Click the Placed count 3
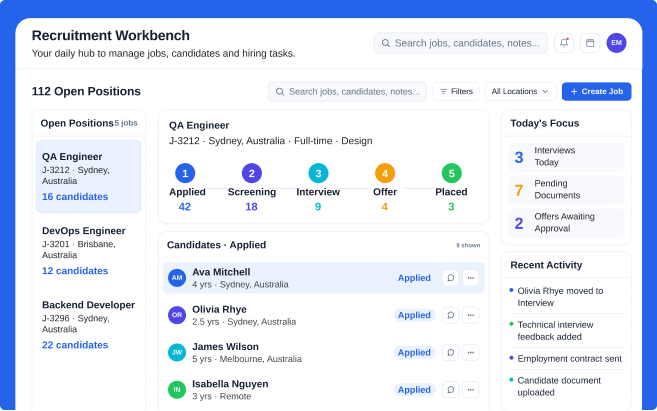The width and height of the screenshot is (657, 411). click(451, 207)
